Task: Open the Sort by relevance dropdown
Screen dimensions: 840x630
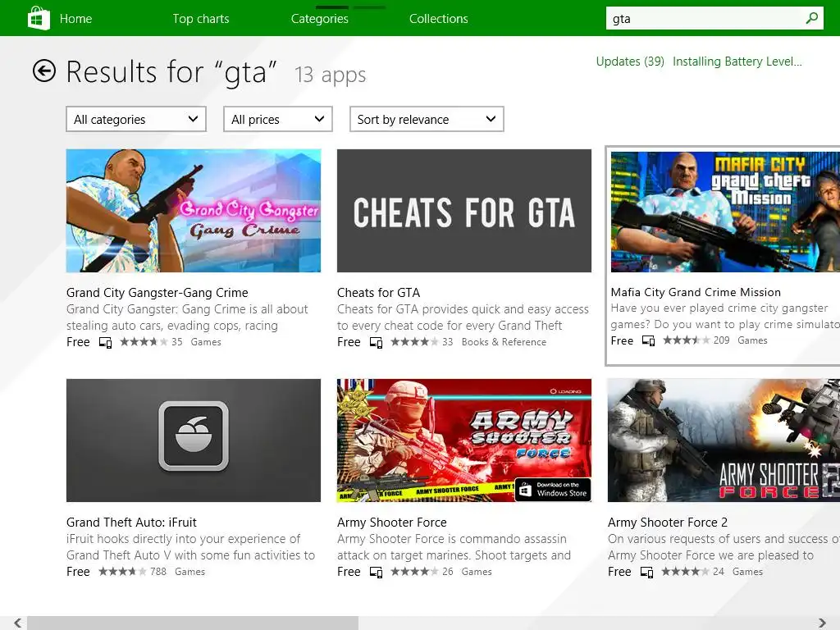Action: point(427,119)
